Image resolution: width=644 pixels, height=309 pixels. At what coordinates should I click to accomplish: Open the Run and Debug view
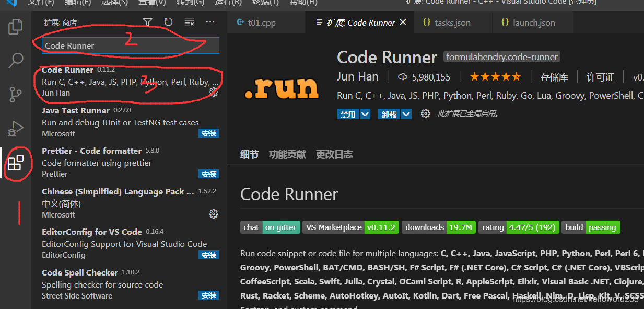click(16, 129)
